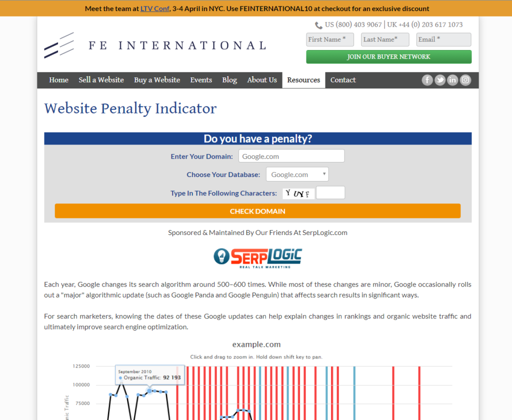Click the Check Domain button
Viewport: 512px width, 420px height.
pyautogui.click(x=257, y=211)
